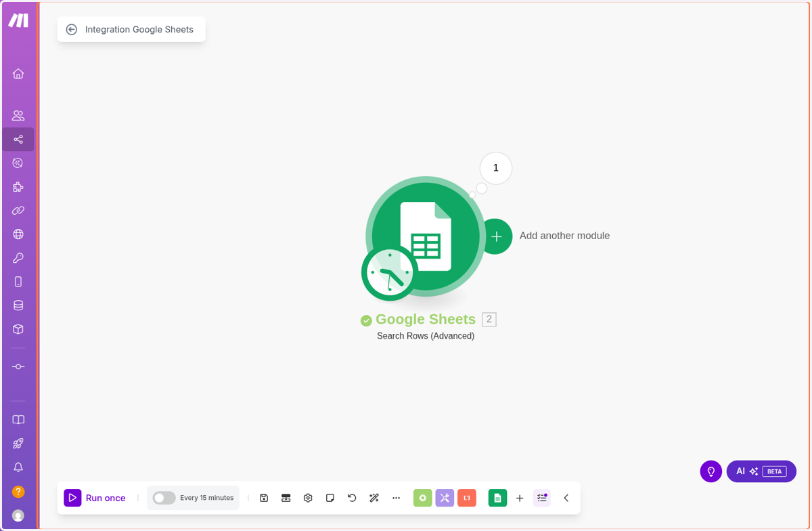Image resolution: width=812 pixels, height=531 pixels.
Task: Open the operations bubble showing 1
Action: [496, 168]
